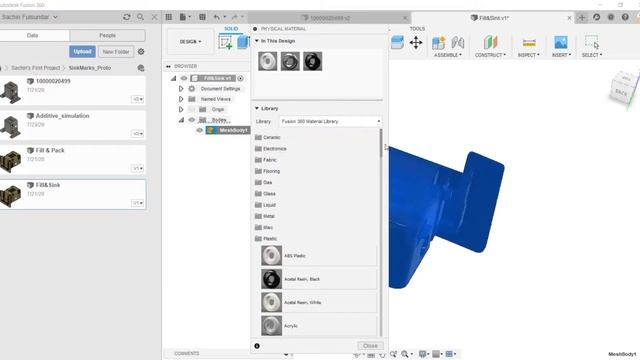Open the File menu icon
This screenshot has height=360, width=640.
[x=185, y=17]
